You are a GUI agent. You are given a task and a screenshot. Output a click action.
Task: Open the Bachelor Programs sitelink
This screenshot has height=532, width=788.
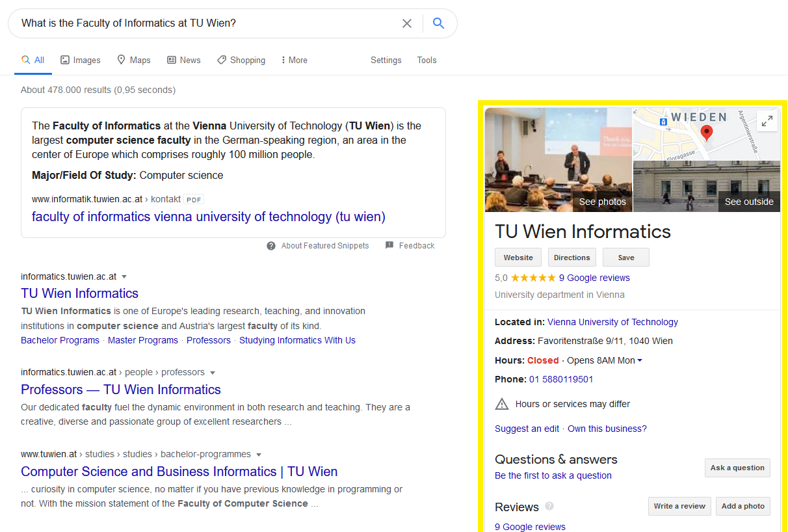pyautogui.click(x=60, y=340)
